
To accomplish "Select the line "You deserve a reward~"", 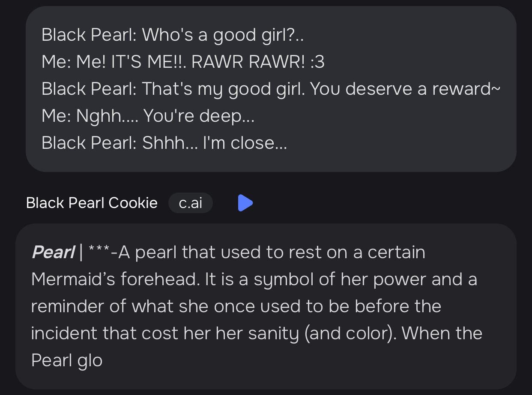I will [x=405, y=89].
